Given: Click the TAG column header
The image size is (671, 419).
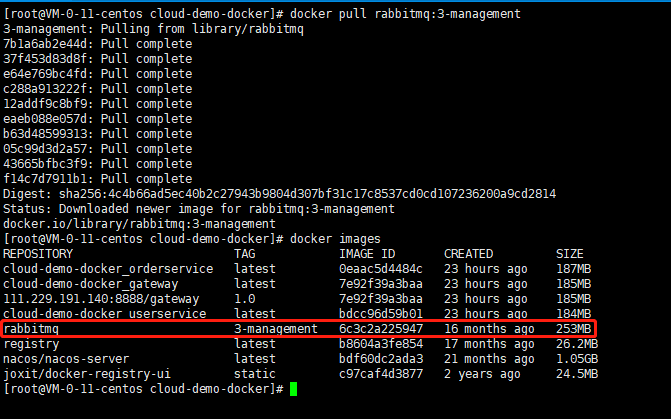Looking at the screenshot, I should click(x=245, y=254).
